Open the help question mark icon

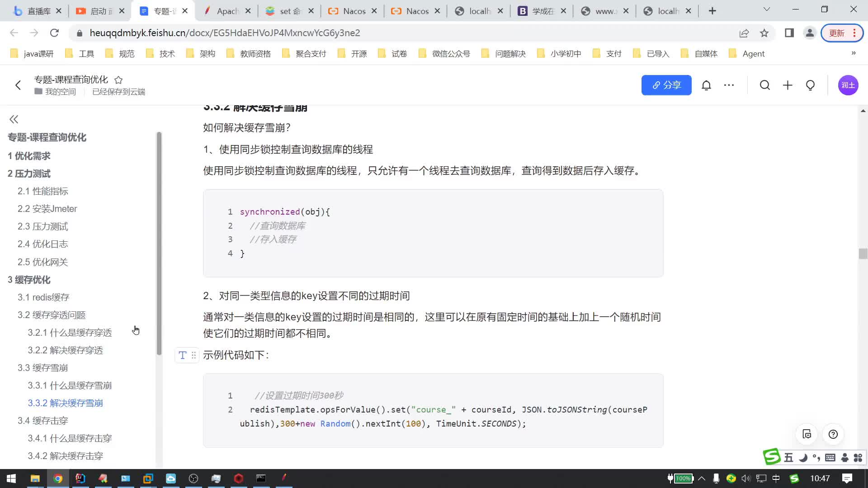pos(833,434)
